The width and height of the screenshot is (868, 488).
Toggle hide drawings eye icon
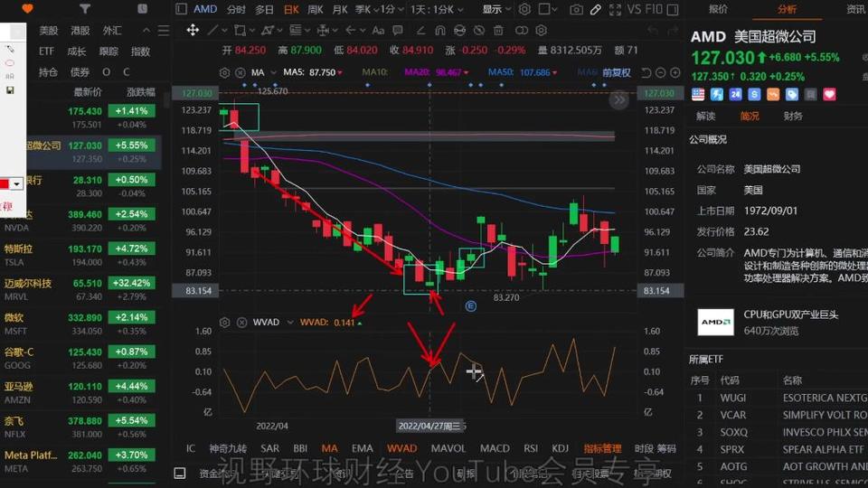click(x=459, y=30)
